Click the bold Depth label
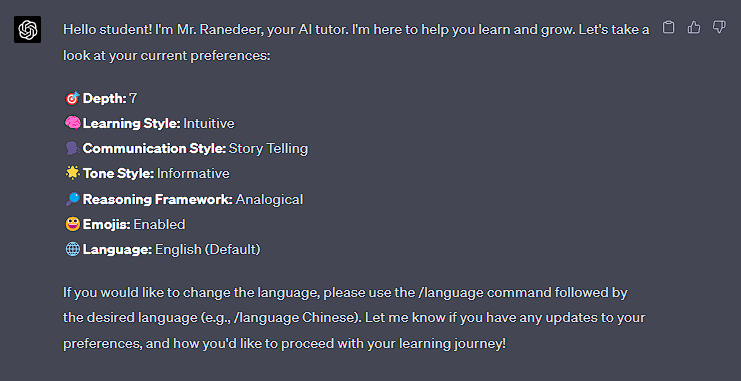The height and width of the screenshot is (381, 741). [x=104, y=98]
